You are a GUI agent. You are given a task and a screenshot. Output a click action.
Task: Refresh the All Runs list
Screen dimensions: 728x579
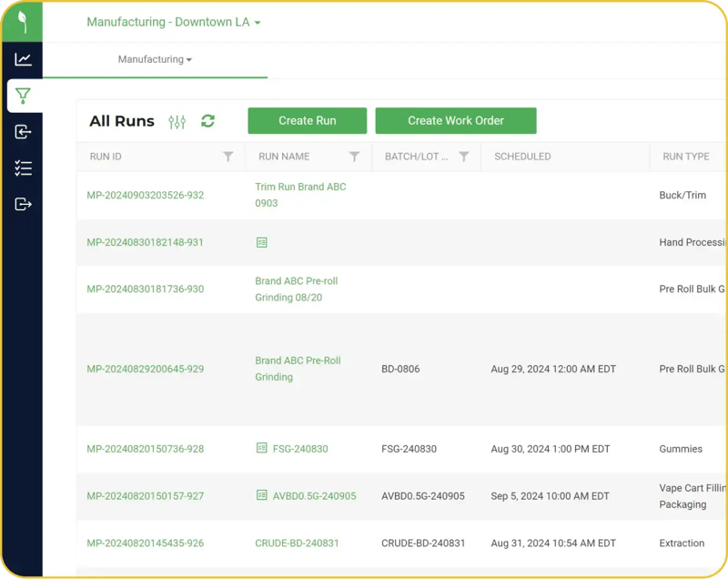pos(207,121)
